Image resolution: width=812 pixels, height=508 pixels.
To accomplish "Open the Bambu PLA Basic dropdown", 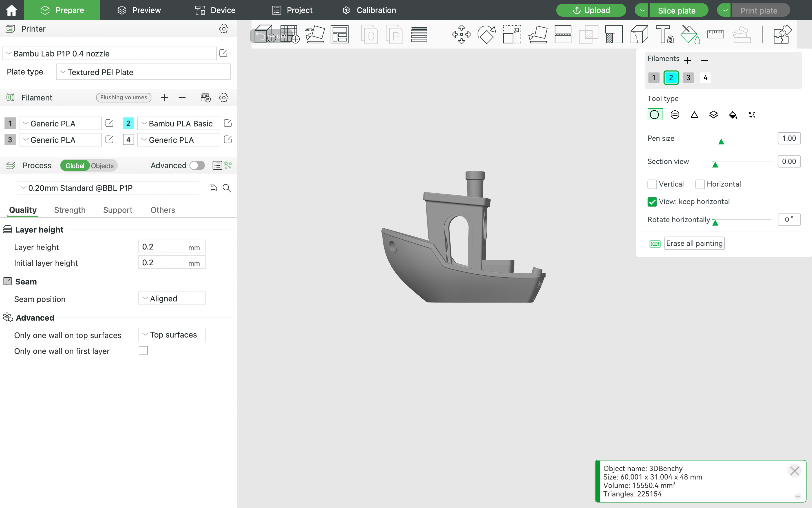I will [x=178, y=123].
